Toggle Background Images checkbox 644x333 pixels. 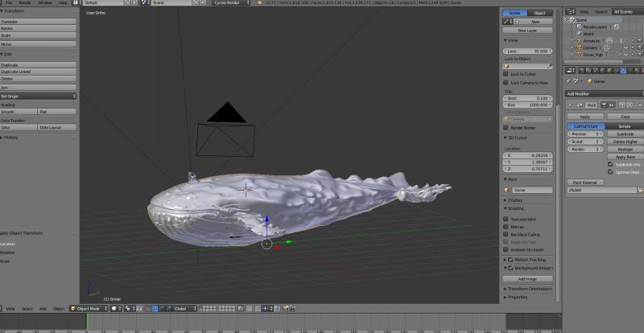pyautogui.click(x=510, y=268)
